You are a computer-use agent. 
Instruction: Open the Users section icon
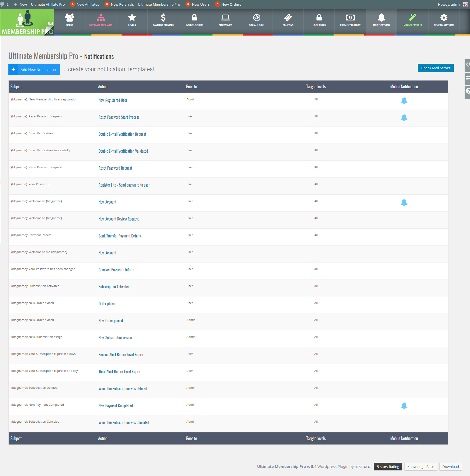tap(70, 18)
